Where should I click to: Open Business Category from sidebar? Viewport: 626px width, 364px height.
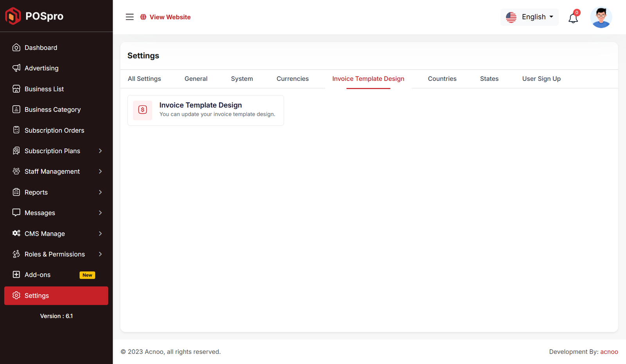(52, 110)
